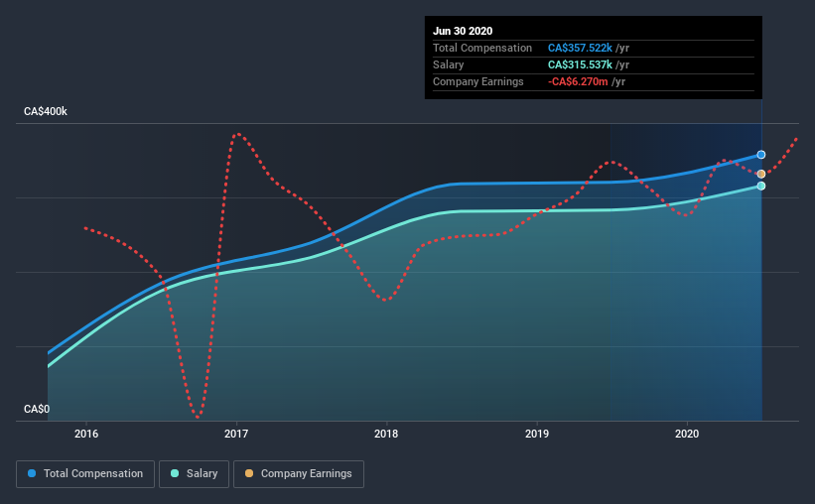Image resolution: width=815 pixels, height=504 pixels.
Task: Click the 2017 x-axis label
Action: pos(236,434)
